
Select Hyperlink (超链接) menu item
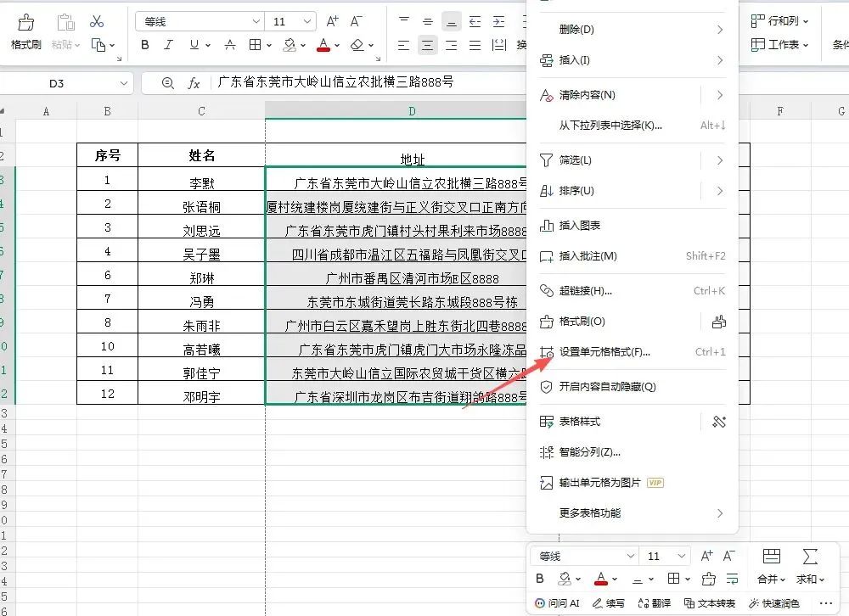tap(633, 291)
